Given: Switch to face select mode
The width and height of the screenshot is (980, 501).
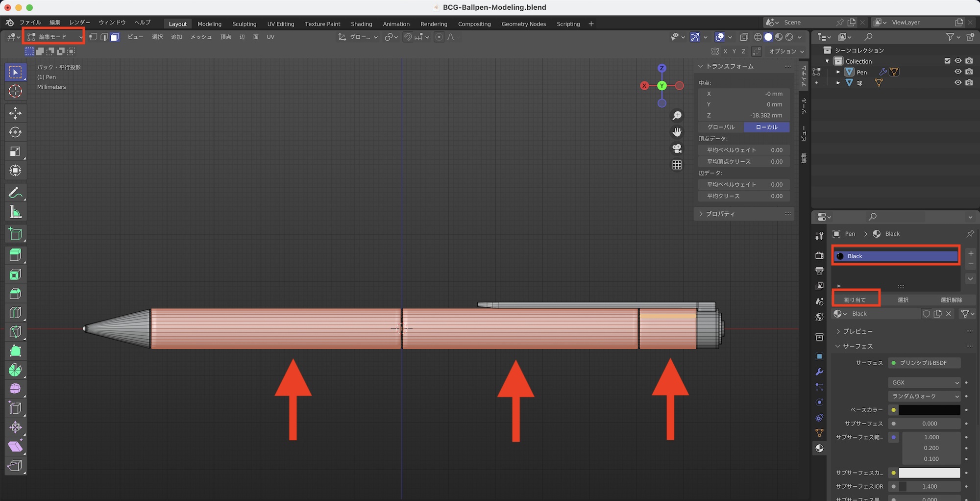Looking at the screenshot, I should [115, 37].
